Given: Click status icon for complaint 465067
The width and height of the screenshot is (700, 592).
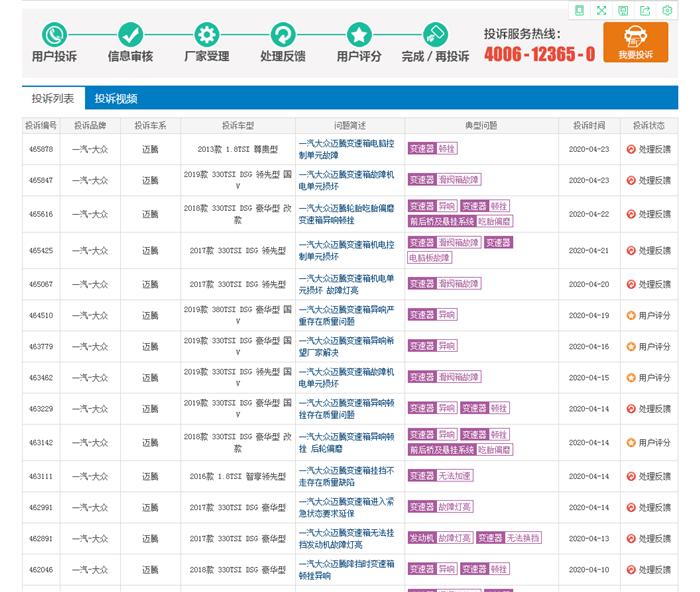Looking at the screenshot, I should tap(631, 284).
